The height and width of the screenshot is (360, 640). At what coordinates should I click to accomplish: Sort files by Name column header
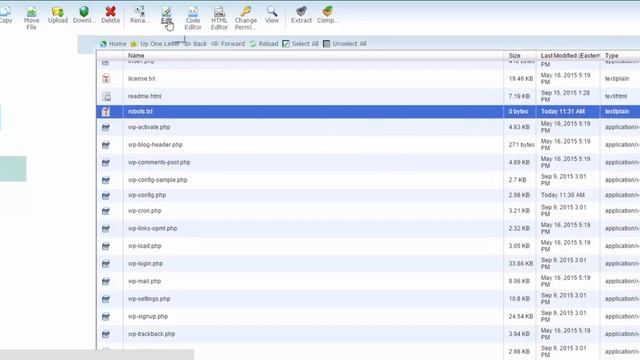click(136, 56)
